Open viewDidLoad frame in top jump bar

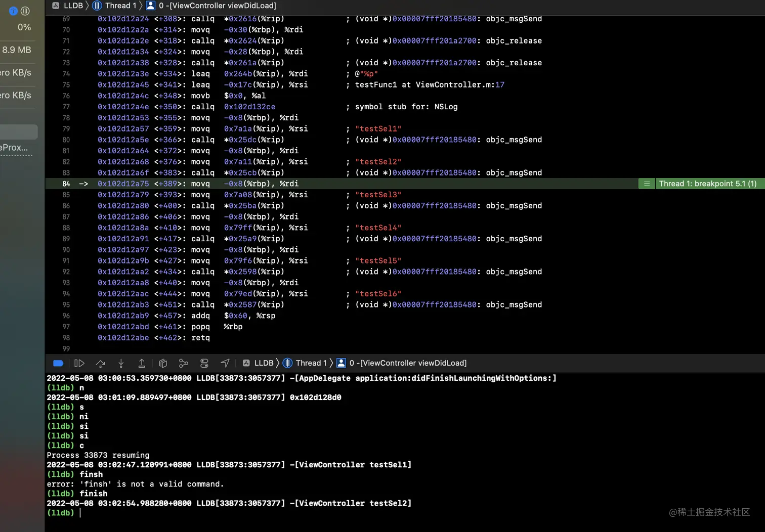[211, 6]
